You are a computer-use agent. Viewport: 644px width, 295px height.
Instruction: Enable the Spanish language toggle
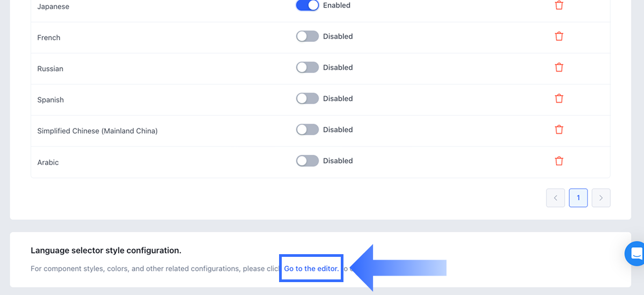pos(308,99)
